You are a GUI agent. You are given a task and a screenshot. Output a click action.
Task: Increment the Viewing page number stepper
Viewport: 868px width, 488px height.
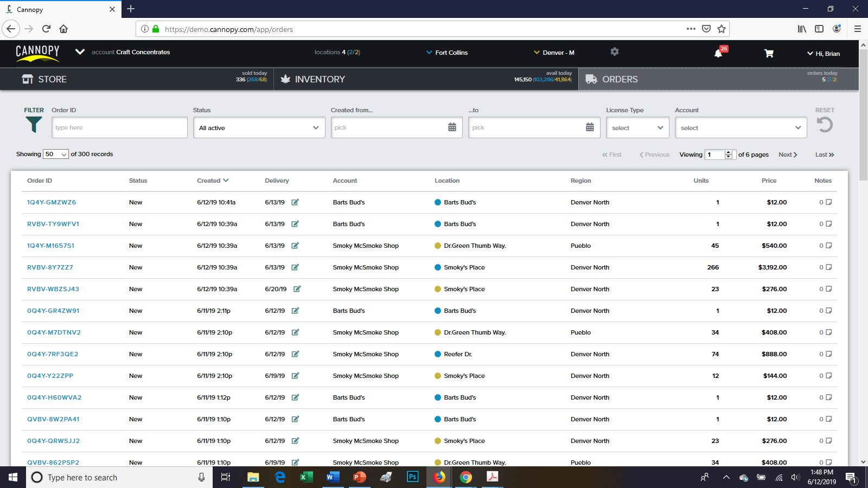point(729,151)
